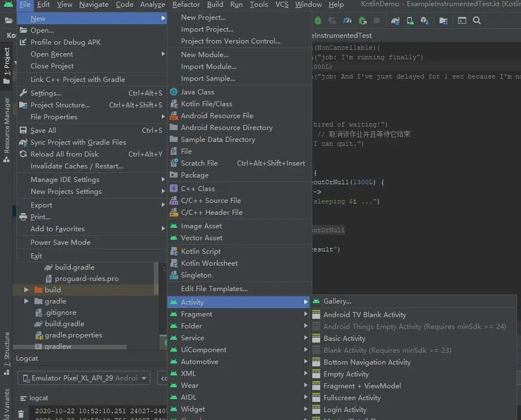
Task: Open gradle.properties file in project tree
Action: click(x=74, y=335)
